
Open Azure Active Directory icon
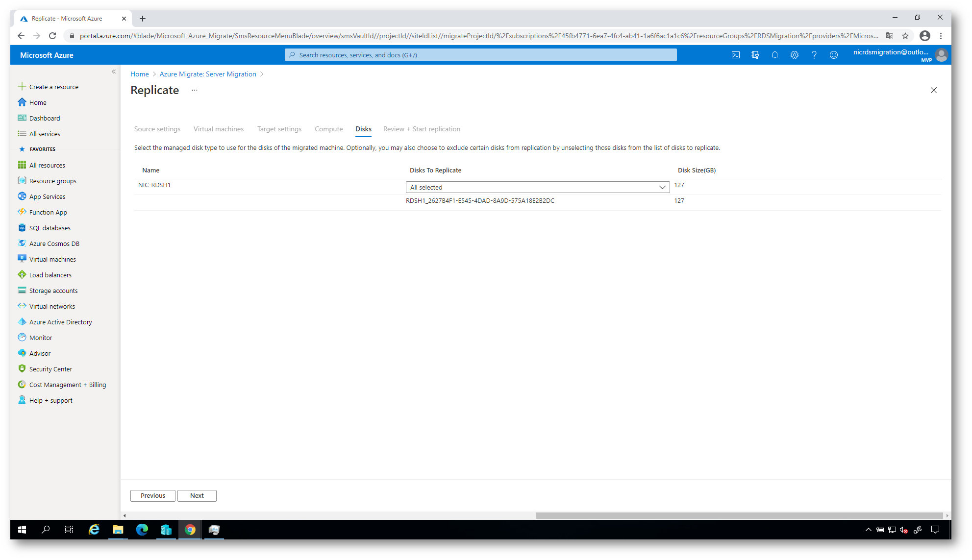22,322
